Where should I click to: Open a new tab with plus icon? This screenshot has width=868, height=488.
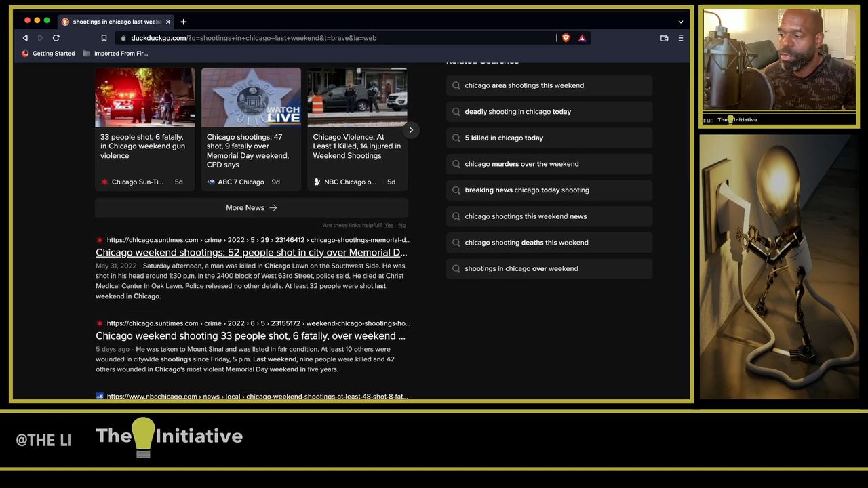pos(184,22)
